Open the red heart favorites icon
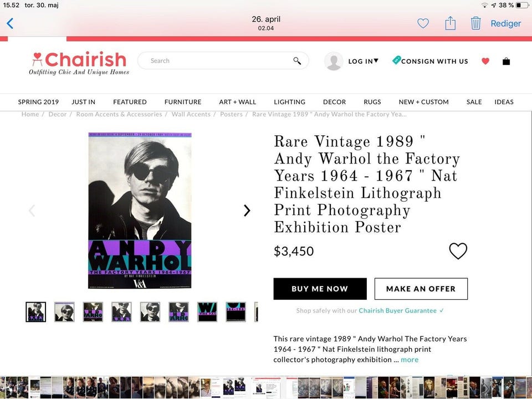This screenshot has width=532, height=399. [485, 61]
